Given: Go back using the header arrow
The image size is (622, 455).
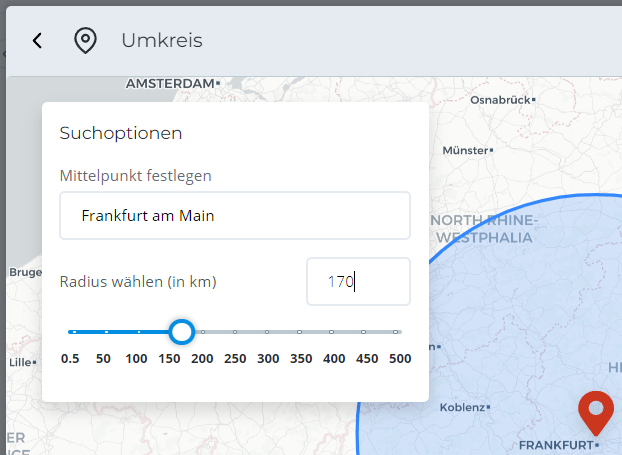Looking at the screenshot, I should (x=37, y=40).
